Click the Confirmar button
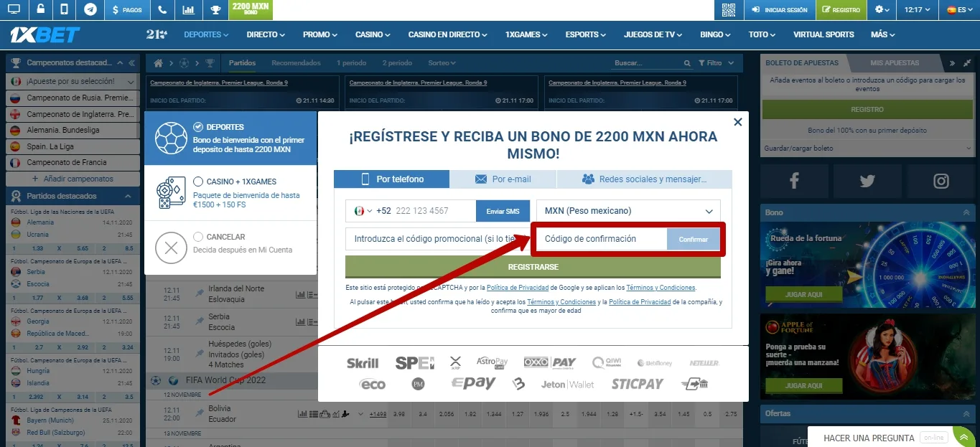Viewport: 980px width, 447px height. click(694, 239)
